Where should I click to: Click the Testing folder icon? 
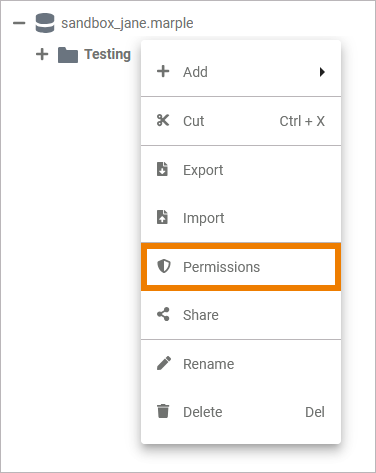click(x=68, y=55)
